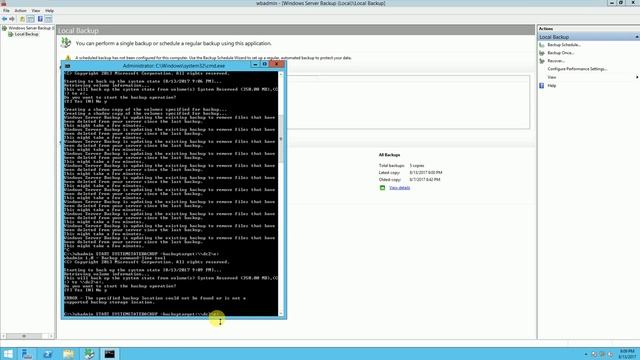Open Configure Performance Settings
640x360 pixels.
577,69
